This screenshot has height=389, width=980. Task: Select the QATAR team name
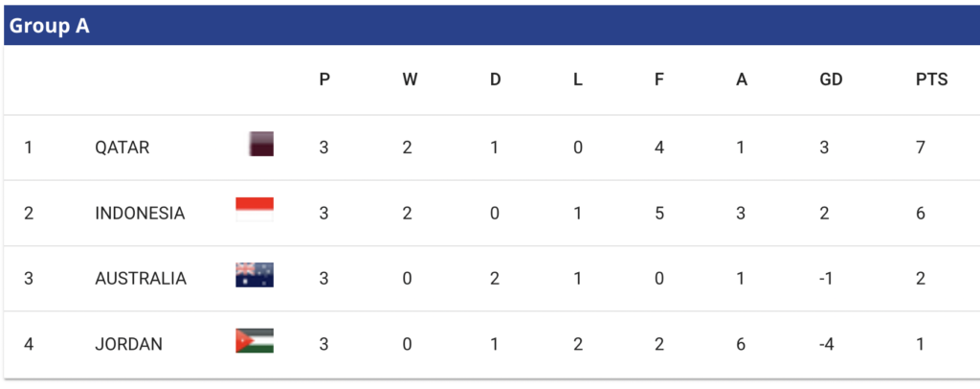tap(122, 149)
